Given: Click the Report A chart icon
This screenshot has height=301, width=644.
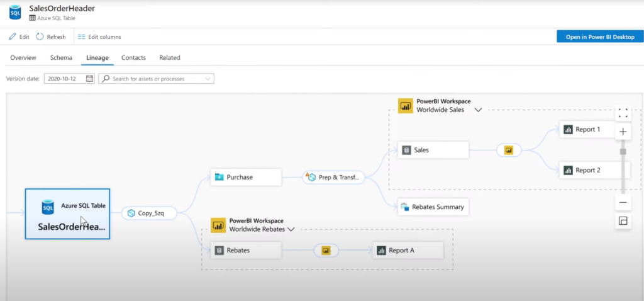Looking at the screenshot, I should pyautogui.click(x=382, y=251).
